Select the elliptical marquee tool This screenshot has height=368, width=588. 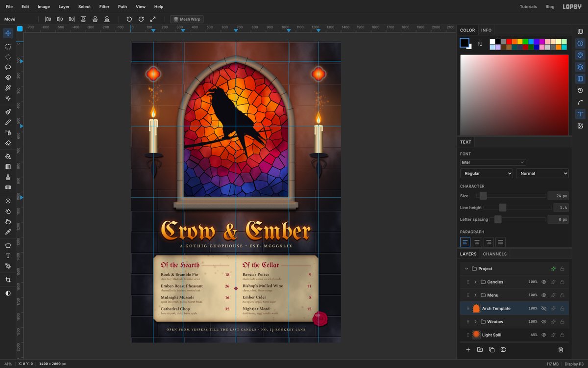tap(8, 57)
